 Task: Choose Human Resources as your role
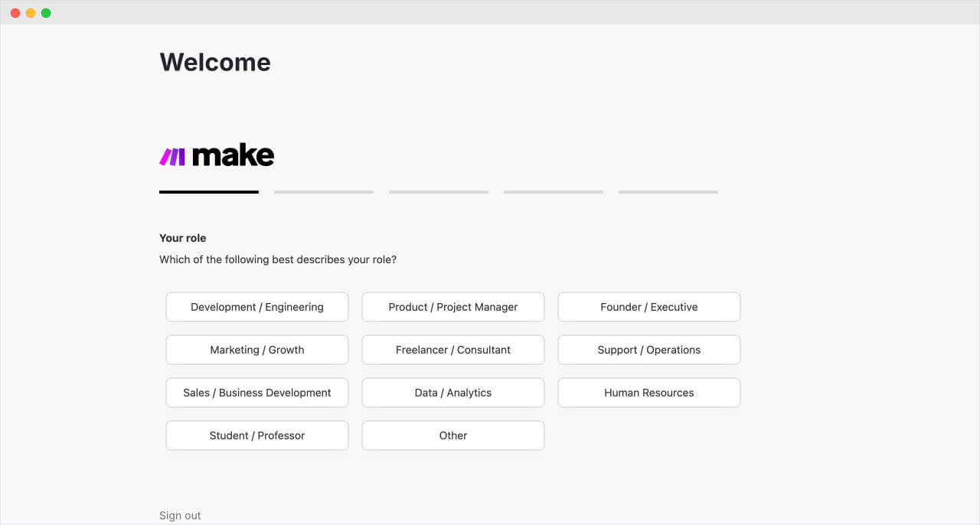click(x=648, y=392)
